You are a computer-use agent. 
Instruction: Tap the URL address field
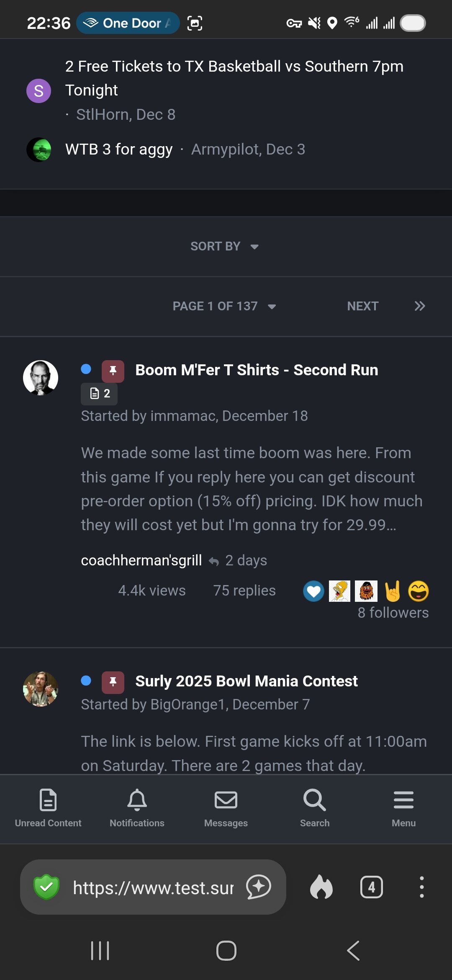153,887
